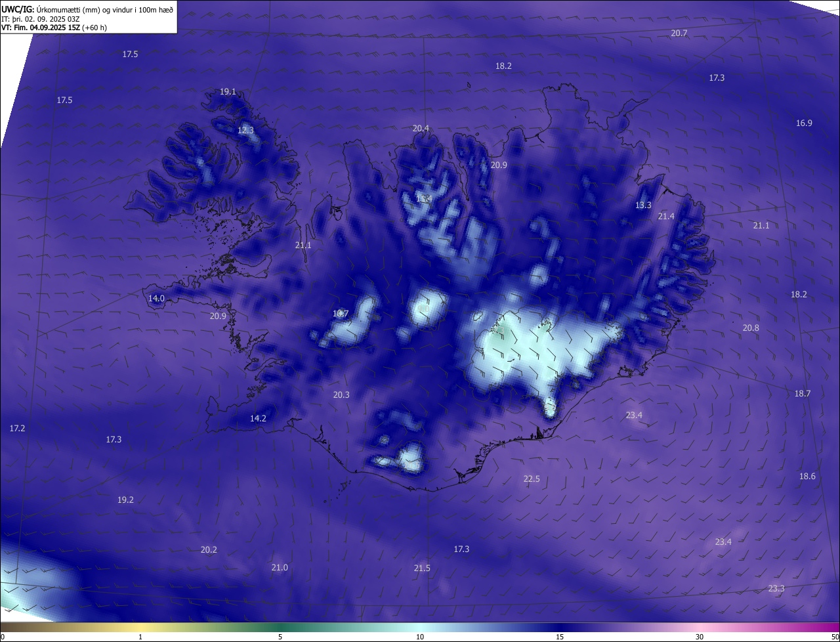Select the color scale tick label 50
Viewport: 840px width, 642px height.
point(835,637)
